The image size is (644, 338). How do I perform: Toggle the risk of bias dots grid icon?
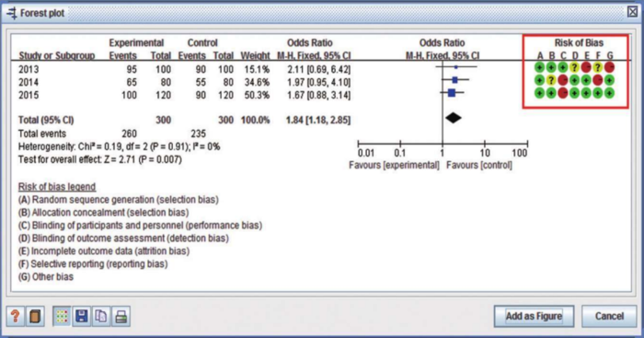[62, 316]
